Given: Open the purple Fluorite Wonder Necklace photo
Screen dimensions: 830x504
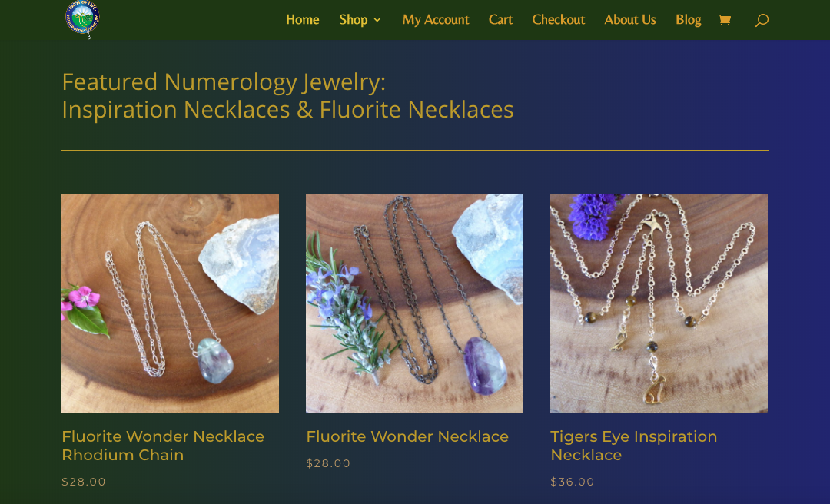Looking at the screenshot, I should [414, 303].
